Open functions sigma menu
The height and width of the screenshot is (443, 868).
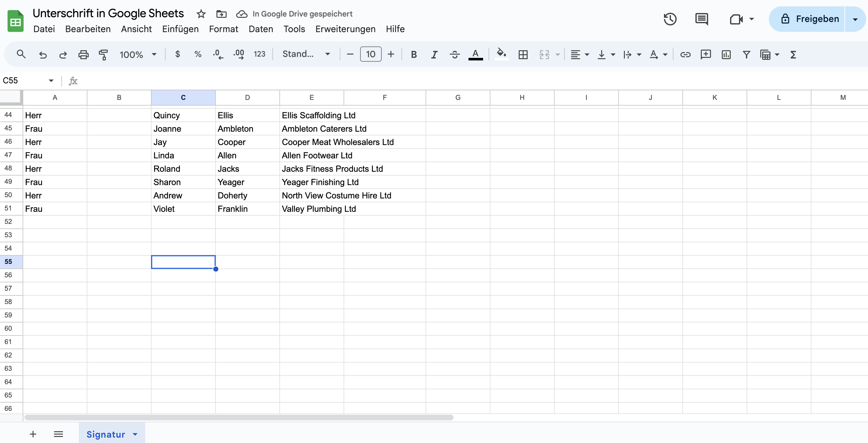coord(793,54)
